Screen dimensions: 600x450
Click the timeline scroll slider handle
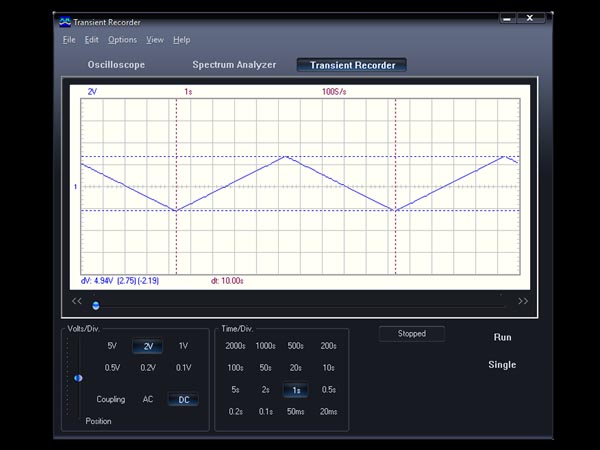pyautogui.click(x=96, y=305)
